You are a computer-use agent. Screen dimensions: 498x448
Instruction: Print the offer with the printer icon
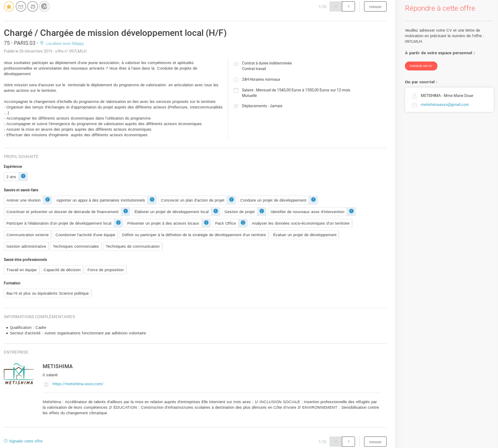pyautogui.click(x=32, y=6)
